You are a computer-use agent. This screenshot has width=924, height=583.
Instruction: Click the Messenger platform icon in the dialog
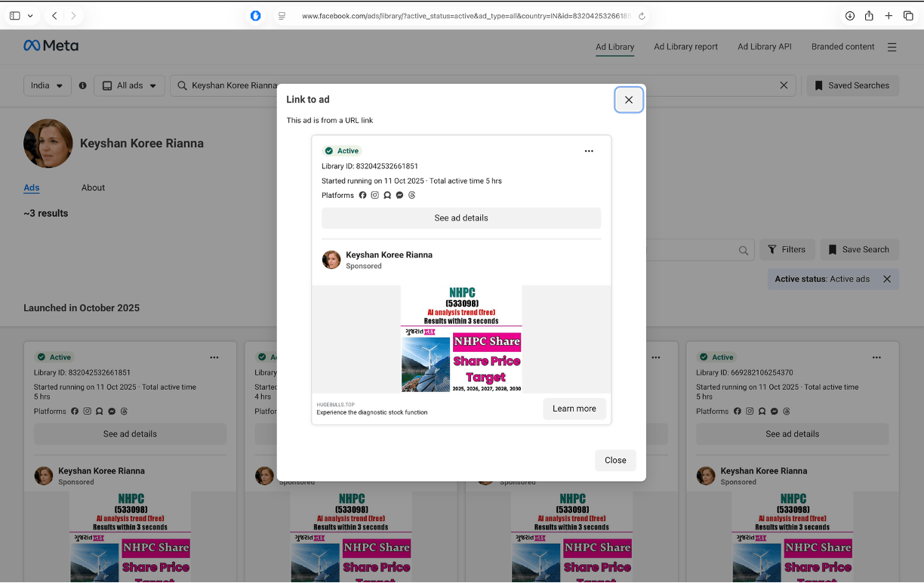(399, 196)
